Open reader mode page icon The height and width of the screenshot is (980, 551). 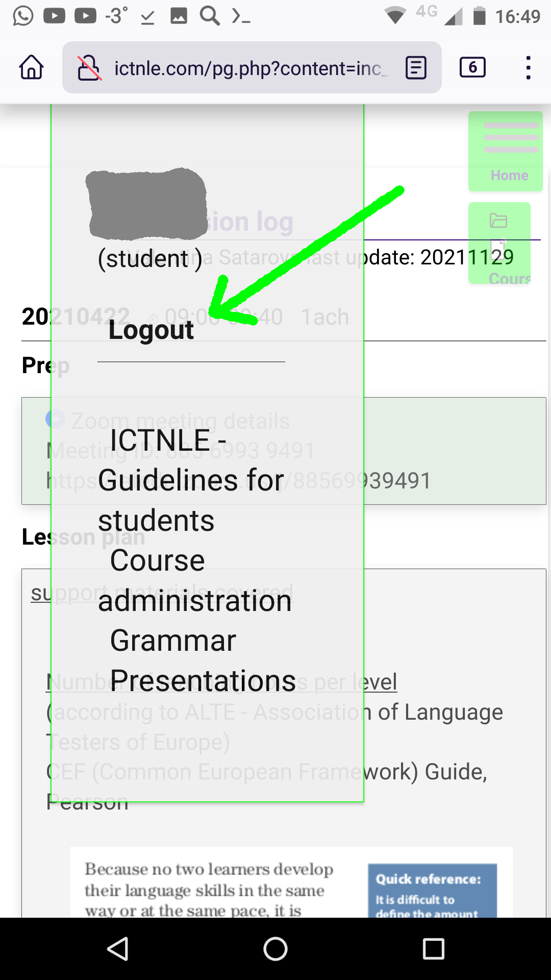pyautogui.click(x=416, y=67)
